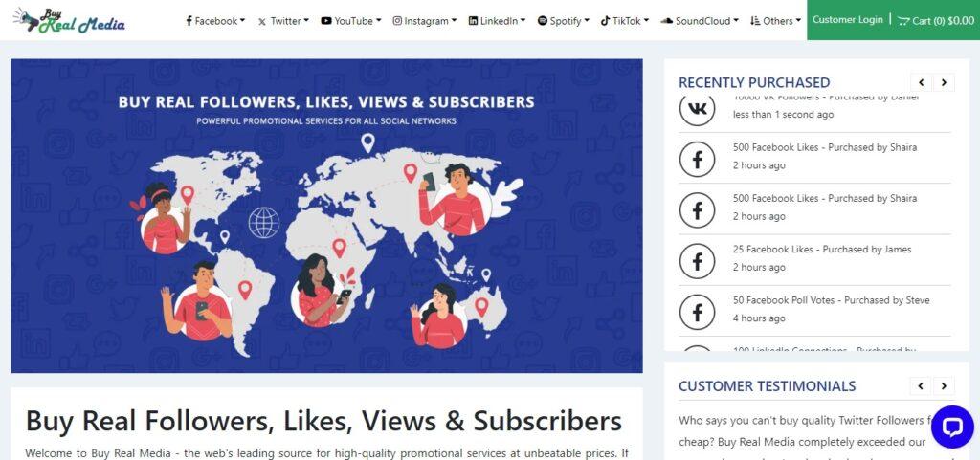This screenshot has width=980, height=460.
Task: Go to next customer testimonial arrow
Action: [x=944, y=386]
